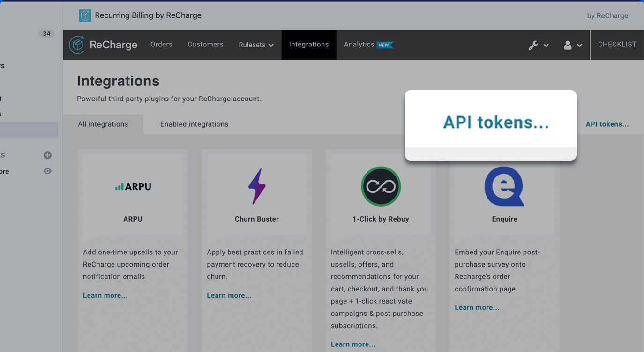Select the Integrations nav item

tap(309, 45)
